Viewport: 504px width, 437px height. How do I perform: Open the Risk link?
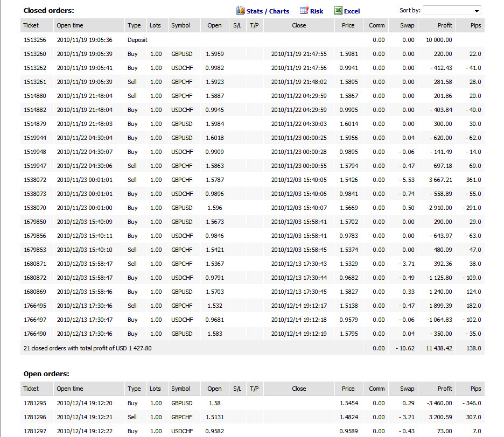point(317,11)
